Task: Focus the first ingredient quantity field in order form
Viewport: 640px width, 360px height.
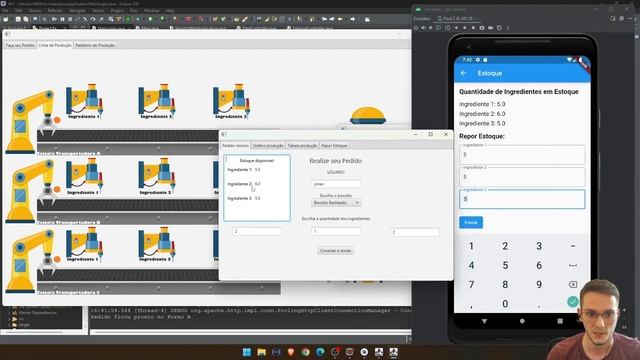Action: 257,231
